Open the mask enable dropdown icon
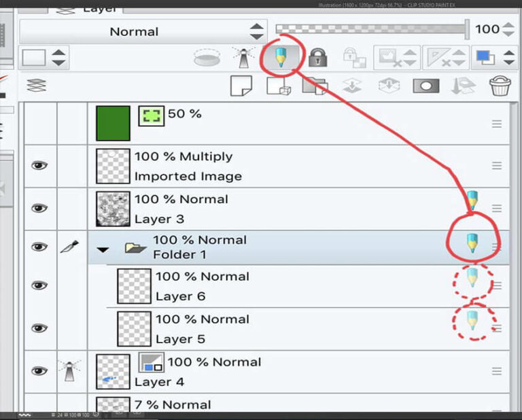The image size is (522, 420). [397, 58]
